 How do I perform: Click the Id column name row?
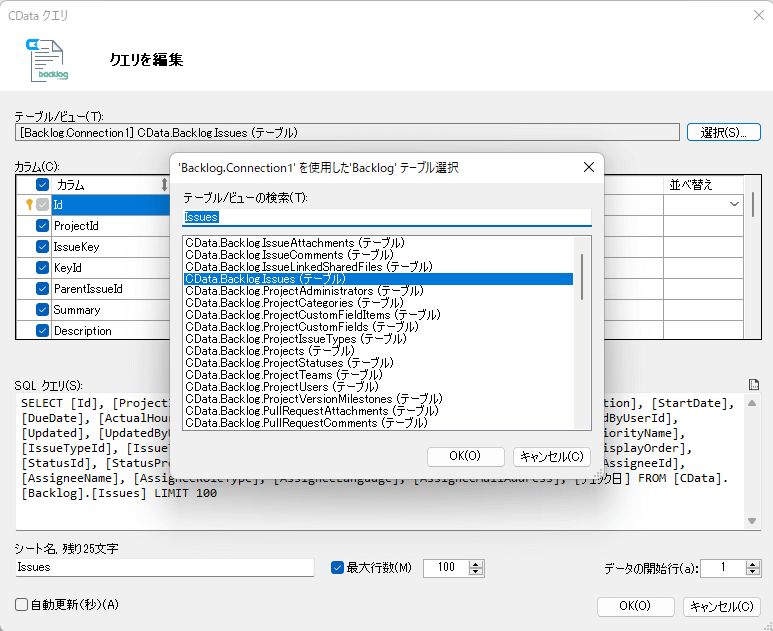click(111, 204)
